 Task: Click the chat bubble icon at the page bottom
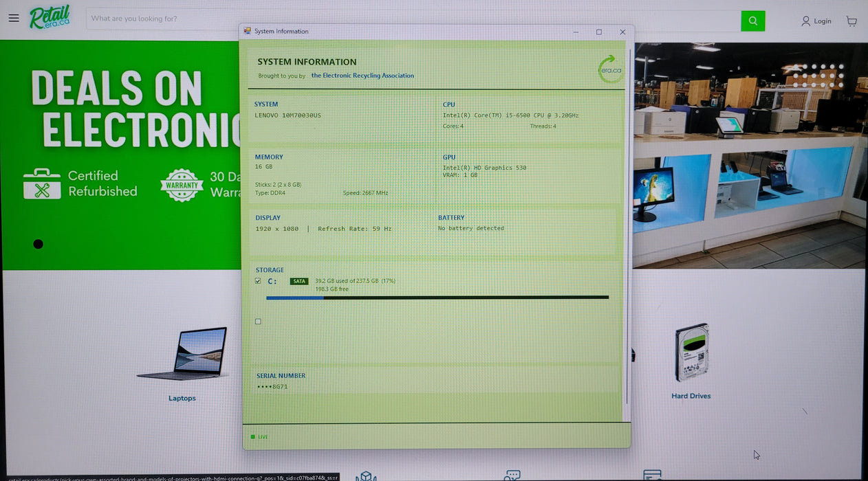click(512, 476)
